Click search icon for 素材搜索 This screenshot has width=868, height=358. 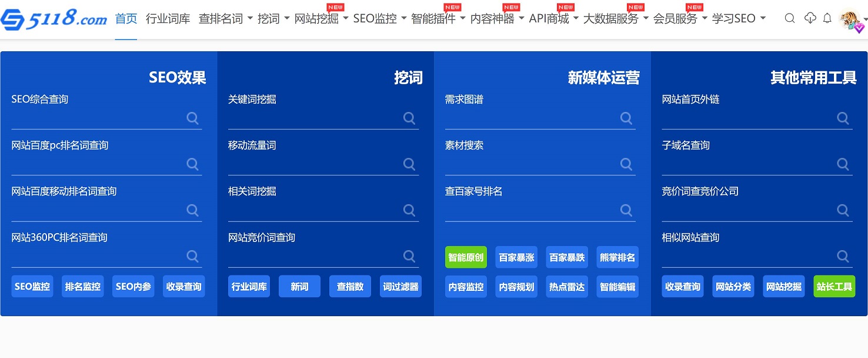pos(626,164)
